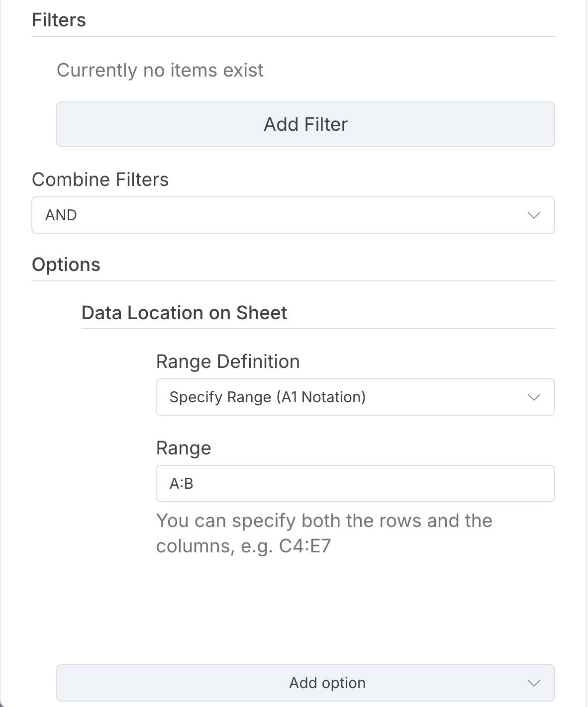The height and width of the screenshot is (707, 588).
Task: Select the Data Location on Sheet heading
Action: pyautogui.click(x=184, y=313)
